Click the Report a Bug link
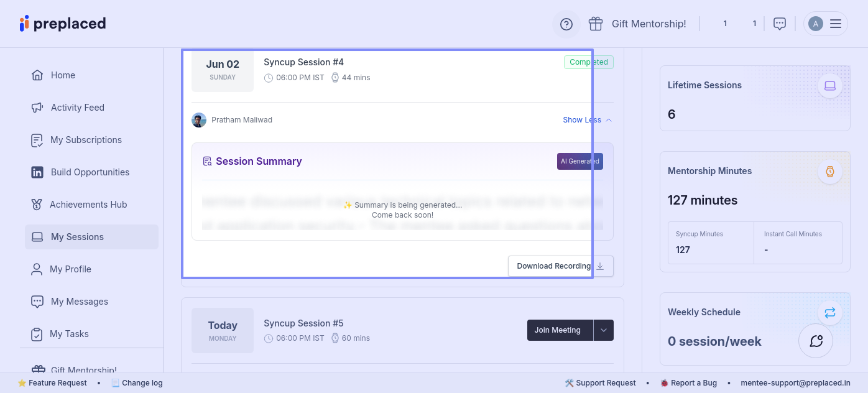This screenshot has width=868, height=393. click(x=693, y=383)
